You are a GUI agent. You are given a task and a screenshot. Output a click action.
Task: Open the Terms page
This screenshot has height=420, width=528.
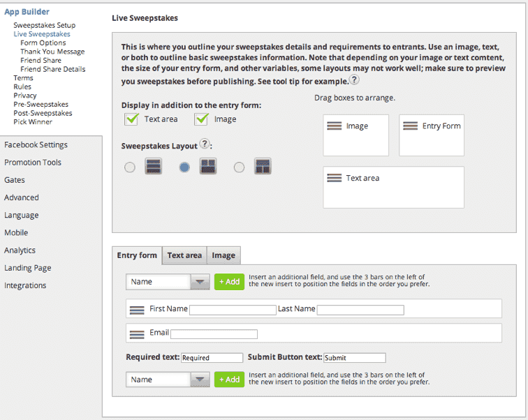pos(23,77)
